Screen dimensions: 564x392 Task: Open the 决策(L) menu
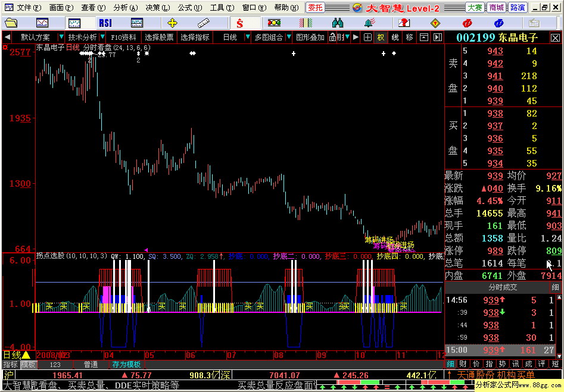158,7
